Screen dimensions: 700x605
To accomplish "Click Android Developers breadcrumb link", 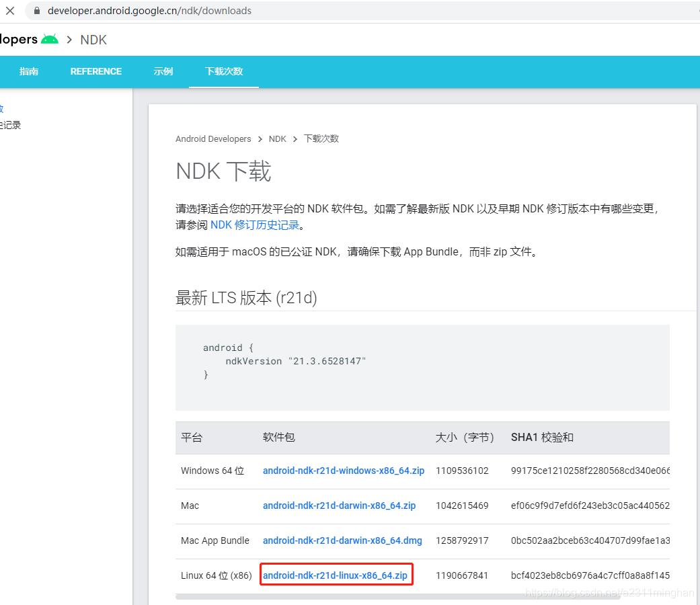I will pos(213,138).
